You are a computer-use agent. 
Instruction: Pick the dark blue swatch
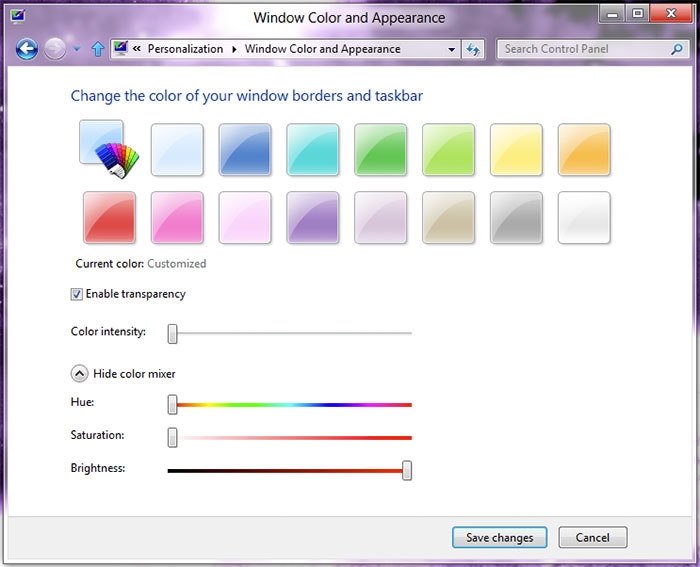245,150
